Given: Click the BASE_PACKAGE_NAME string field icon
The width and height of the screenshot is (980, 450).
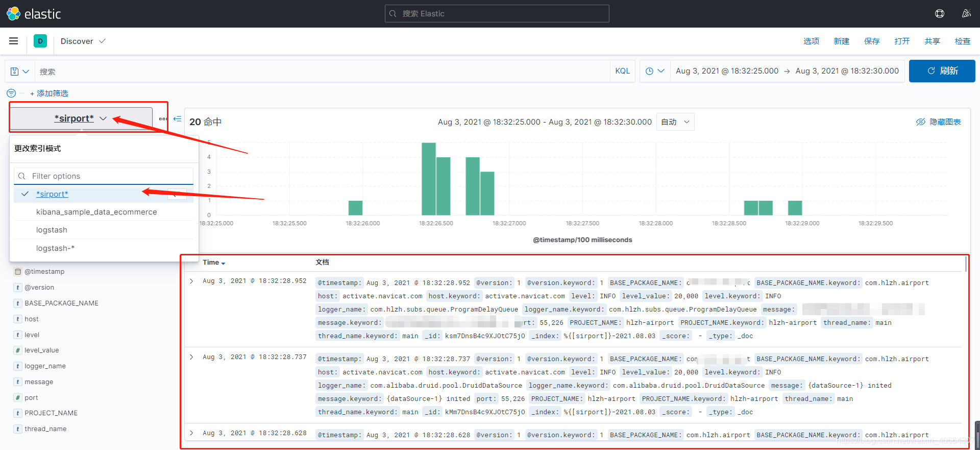Looking at the screenshot, I should (x=18, y=303).
